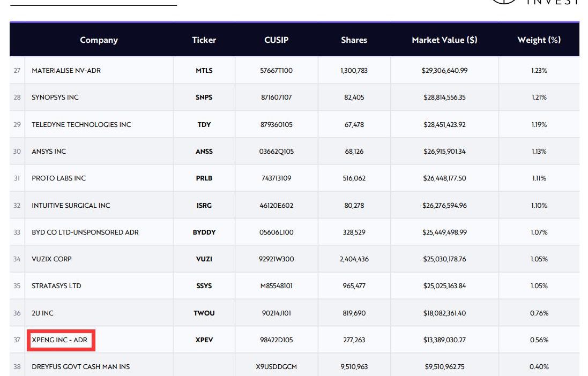
Task: Click the weight "1.21%"
Action: coord(539,97)
